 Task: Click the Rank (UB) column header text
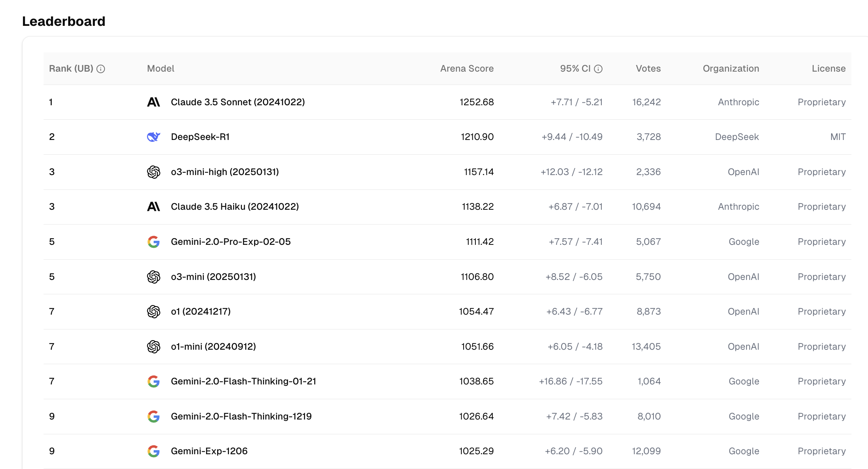pyautogui.click(x=71, y=69)
